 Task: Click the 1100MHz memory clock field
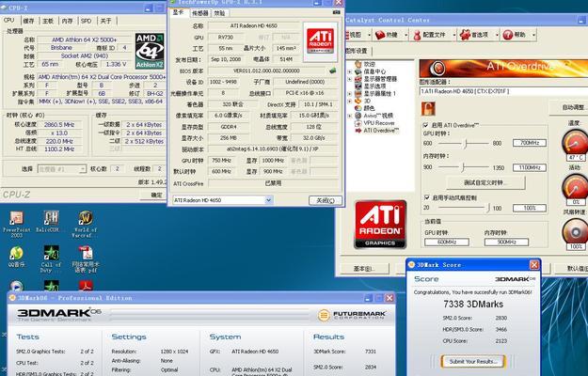(x=529, y=167)
